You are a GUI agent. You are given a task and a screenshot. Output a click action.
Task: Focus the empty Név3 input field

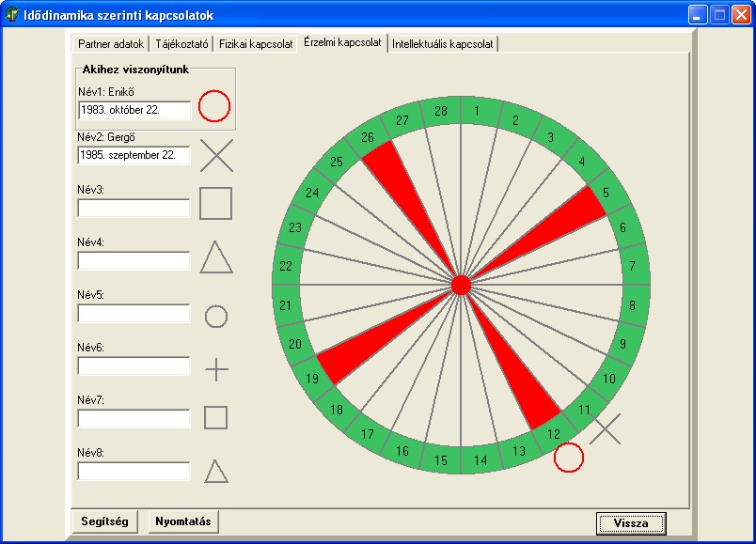tap(134, 209)
